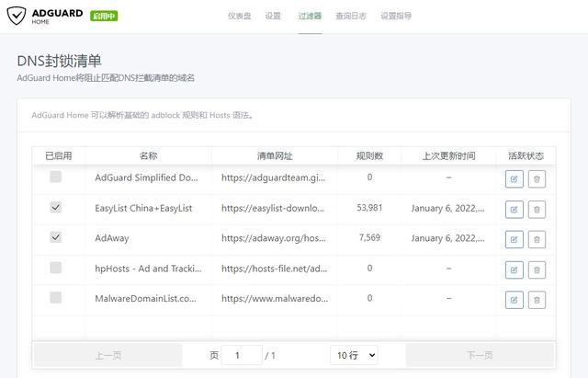Image resolution: width=588 pixels, height=378 pixels.
Task: Delete the EasyList China+EasyList filter
Action: pos(537,210)
